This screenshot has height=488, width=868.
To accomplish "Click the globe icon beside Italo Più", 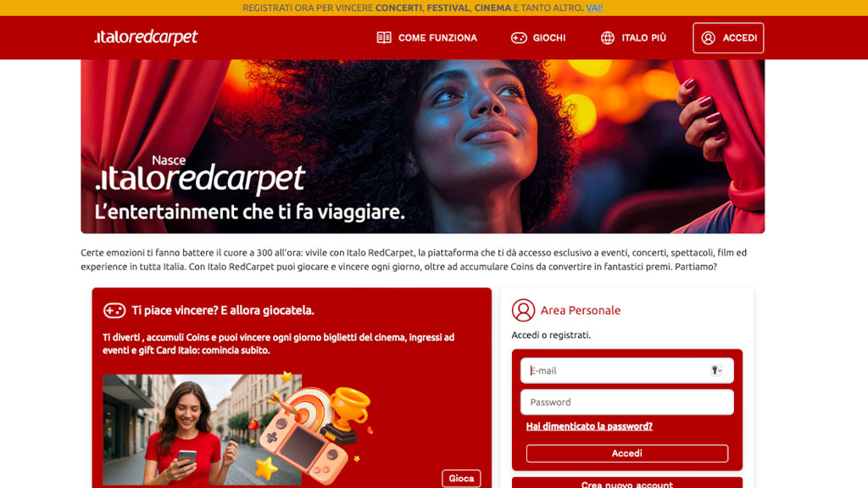I will [x=607, y=37].
